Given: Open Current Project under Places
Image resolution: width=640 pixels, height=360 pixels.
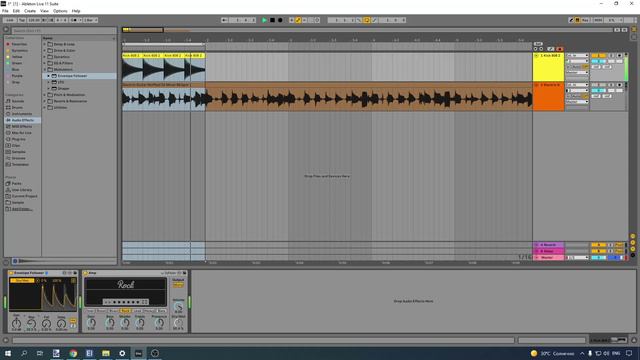Looking at the screenshot, I should pos(24,196).
